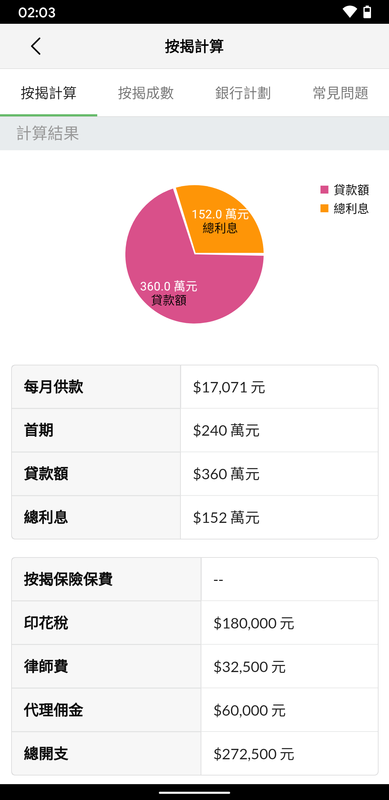The height and width of the screenshot is (800, 389).
Task: Tap the 律師費 $32,500 row
Action: tap(194, 666)
